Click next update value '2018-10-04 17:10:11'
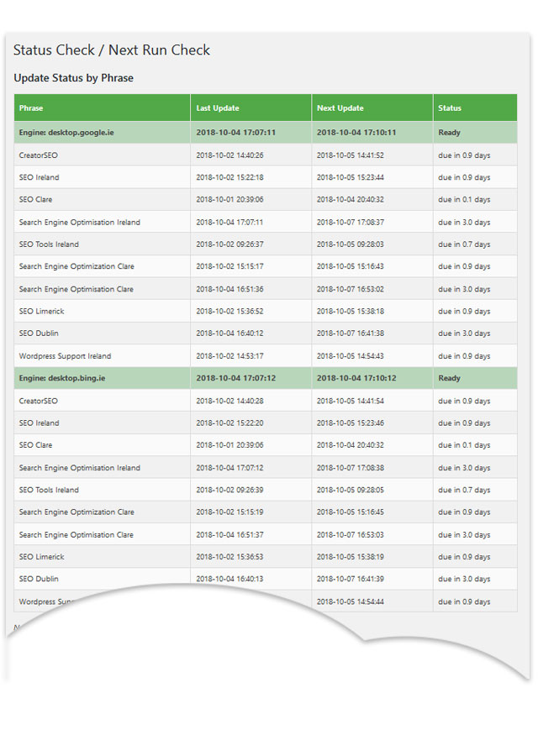Screen dimensions: 538x756 [x=356, y=133]
